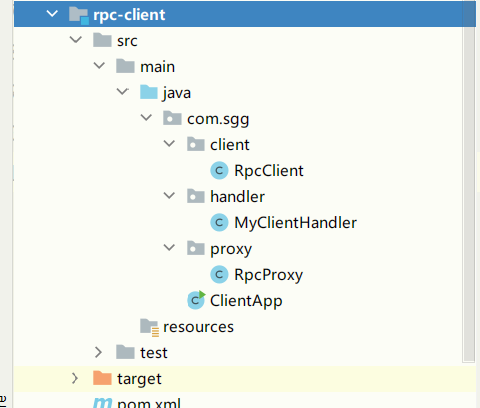Click the MyClientHandler class icon
The height and width of the screenshot is (408, 480).
click(219, 223)
